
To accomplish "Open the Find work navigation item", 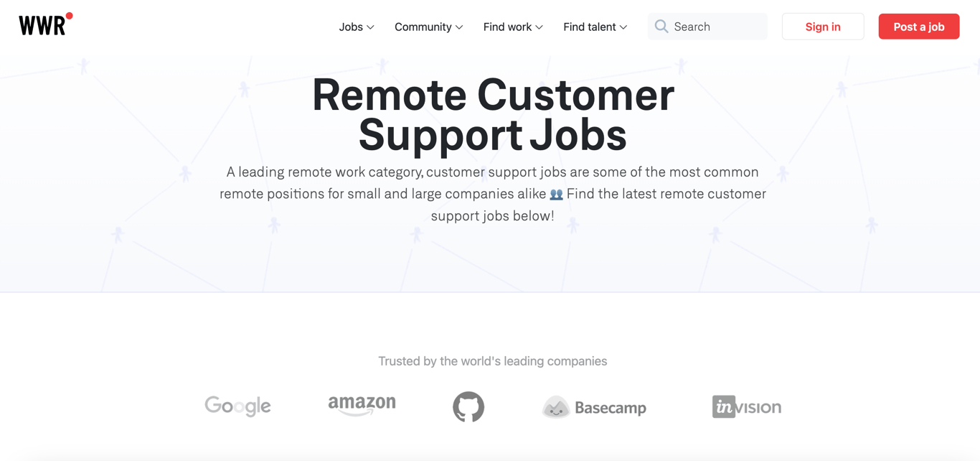I will pyautogui.click(x=513, y=27).
